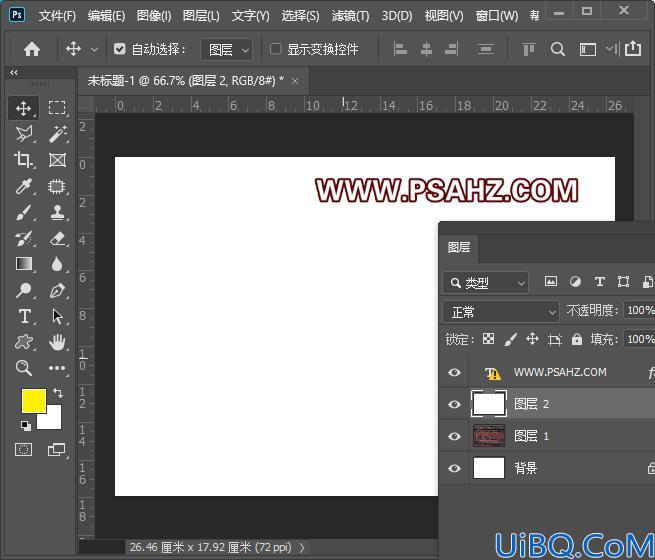This screenshot has width=655, height=560.
Task: Hide layer 图层 1
Action: [x=454, y=436]
